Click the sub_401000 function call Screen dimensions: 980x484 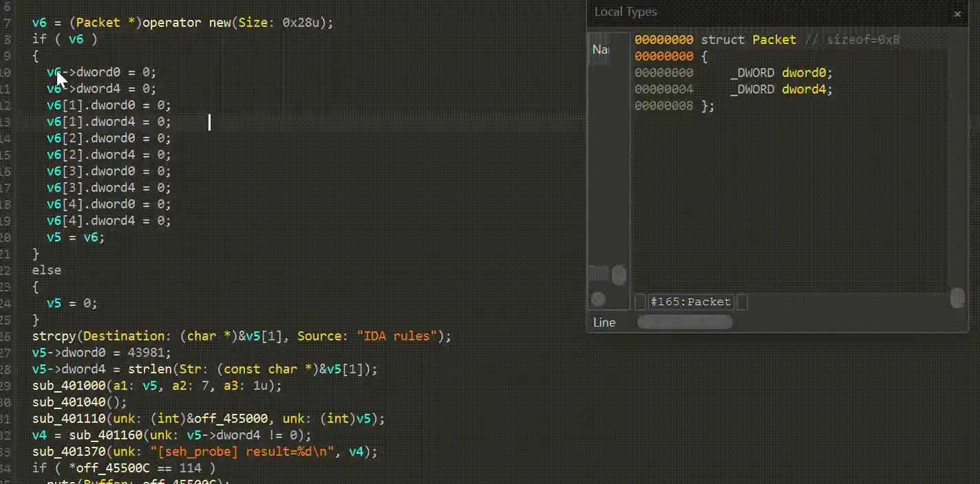(69, 386)
